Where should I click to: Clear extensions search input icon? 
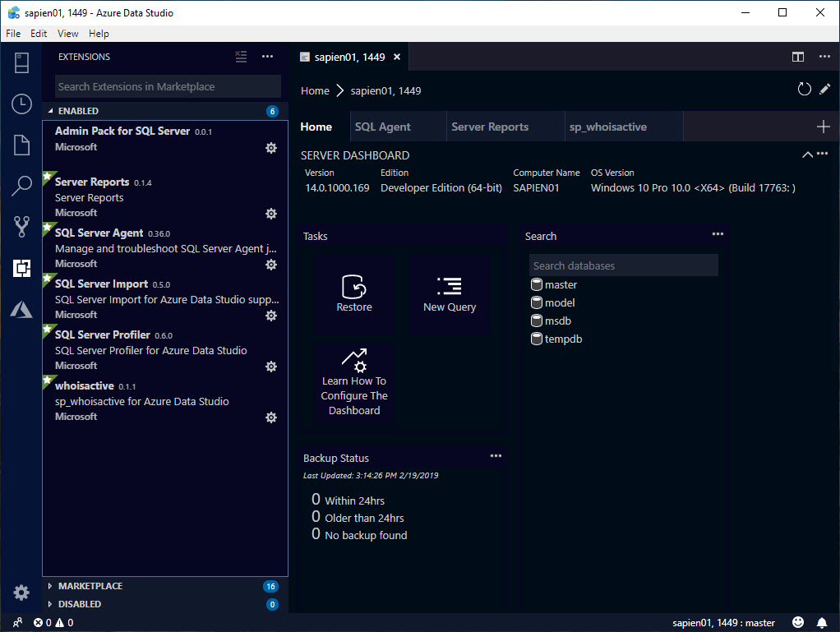[x=241, y=57]
